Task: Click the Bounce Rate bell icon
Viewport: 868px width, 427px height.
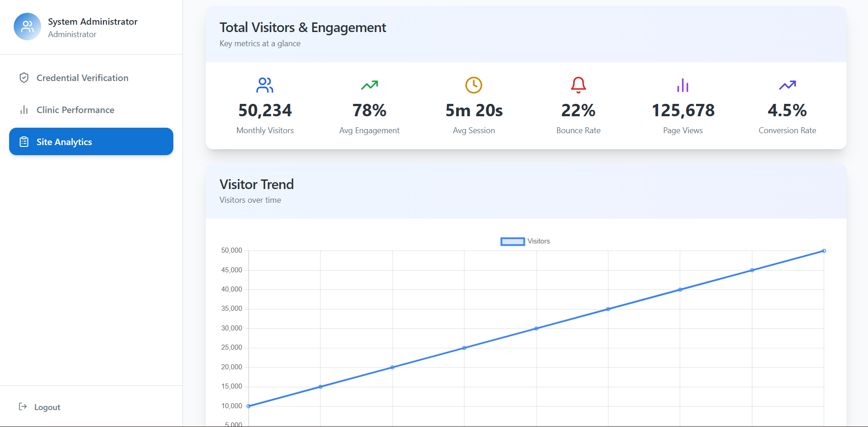Action: click(579, 85)
